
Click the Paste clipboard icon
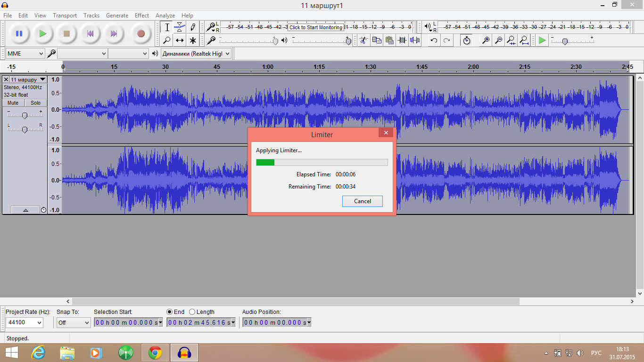[x=389, y=40]
